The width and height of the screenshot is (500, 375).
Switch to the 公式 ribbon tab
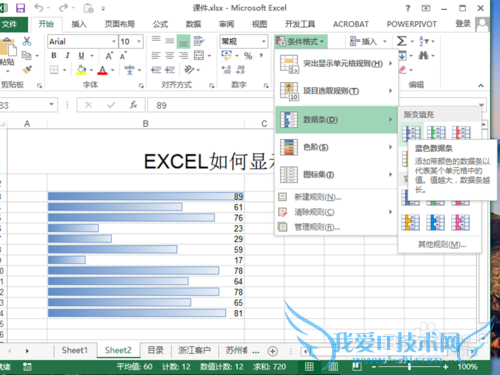pyautogui.click(x=160, y=24)
